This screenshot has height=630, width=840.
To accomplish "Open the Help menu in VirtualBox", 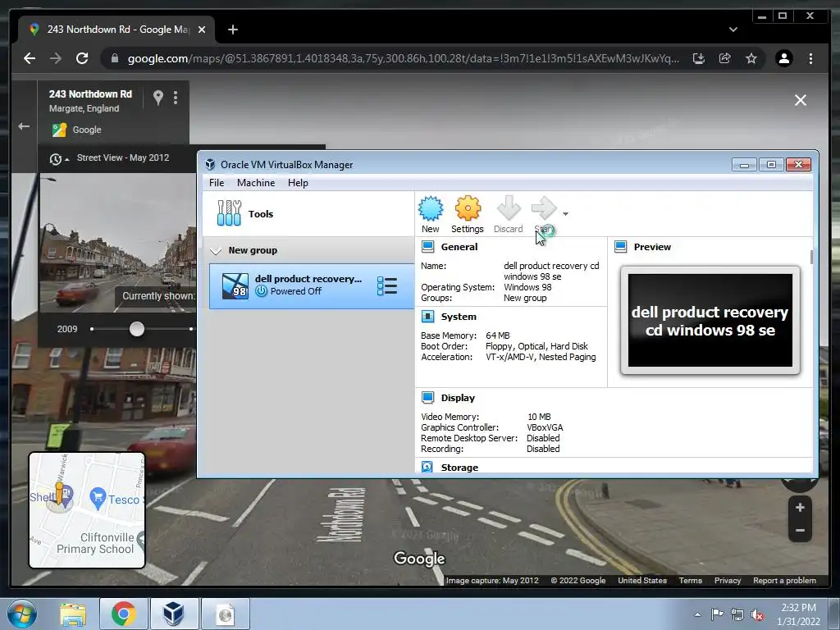I will coord(298,183).
